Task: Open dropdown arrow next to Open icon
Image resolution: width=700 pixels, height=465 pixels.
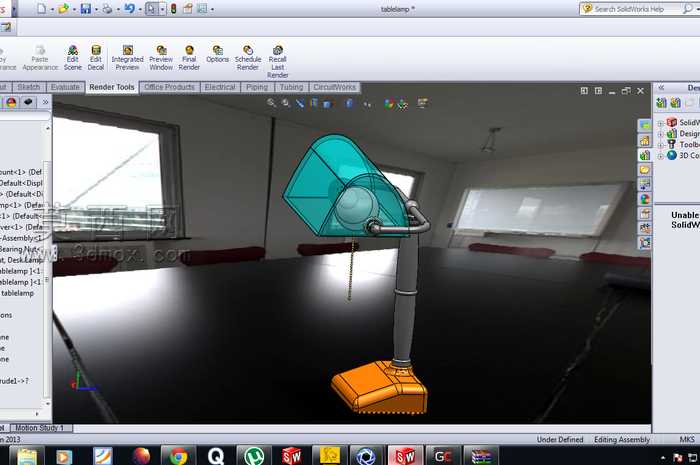Action: point(74,9)
